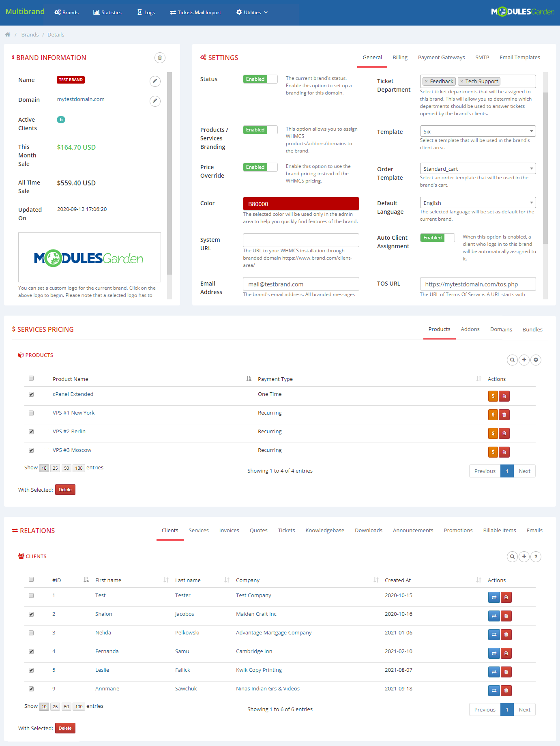Click the delete brand trash icon
This screenshot has height=746, width=560.
pyautogui.click(x=160, y=58)
